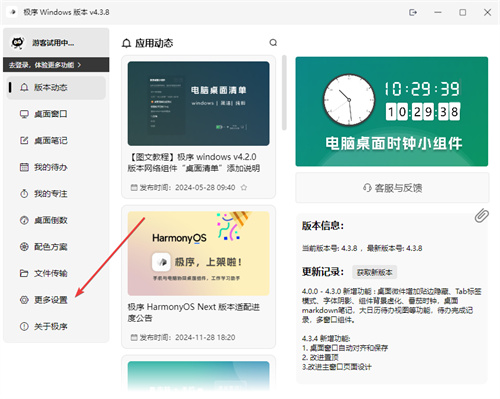Select 我的待办 calendar item
The width and height of the screenshot is (500, 399).
click(x=56, y=167)
